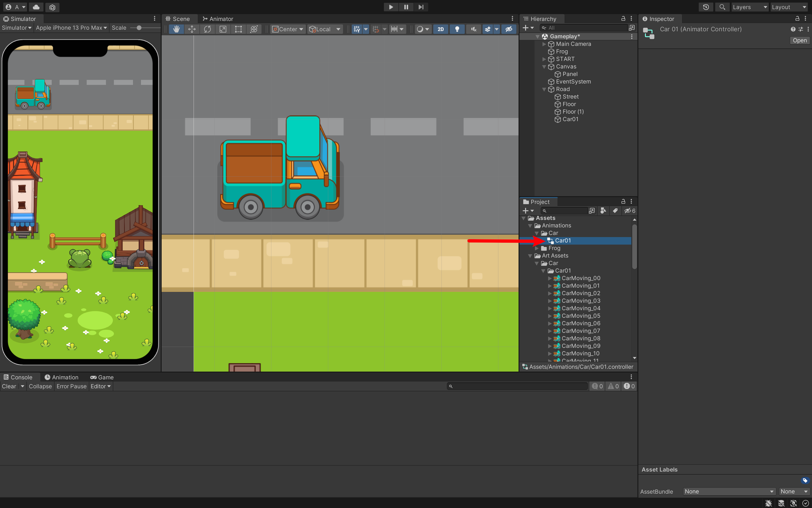Image resolution: width=812 pixels, height=508 pixels.
Task: Open Undo History
Action: [706, 7]
